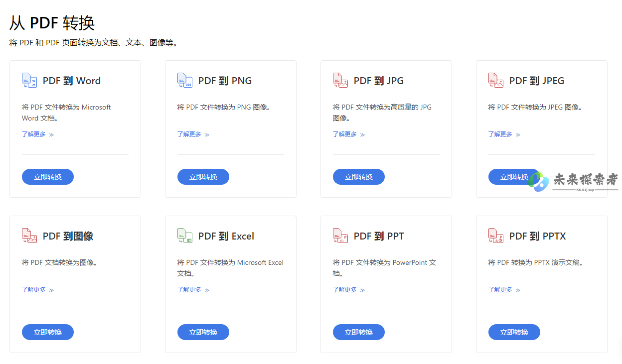This screenshot has height=364, width=622.
Task: Open 了解更多 link under PDF 到 JPEG
Action: point(504,134)
